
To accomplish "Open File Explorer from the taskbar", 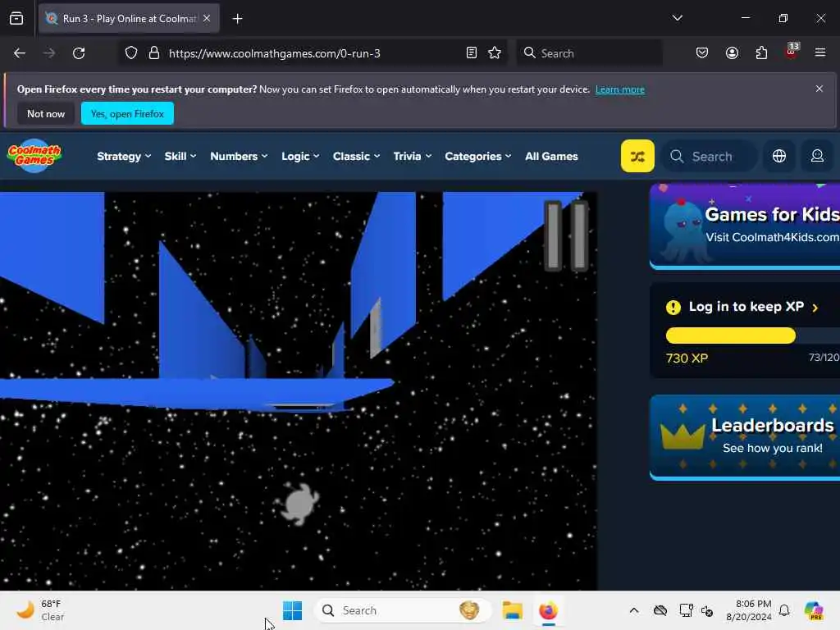I will point(512,610).
